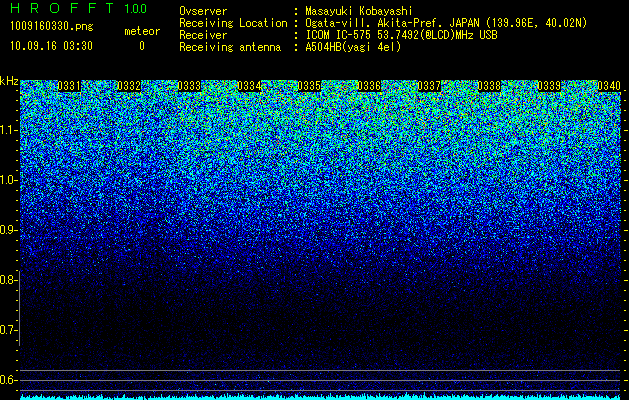Image resolution: width=629 pixels, height=400 pixels.
Task: Click the ICOM IC-575 receiver value
Action: tap(402, 35)
